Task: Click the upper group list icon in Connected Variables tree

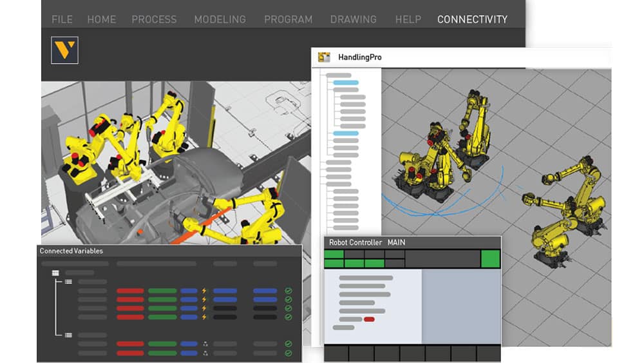Action: coord(68,282)
